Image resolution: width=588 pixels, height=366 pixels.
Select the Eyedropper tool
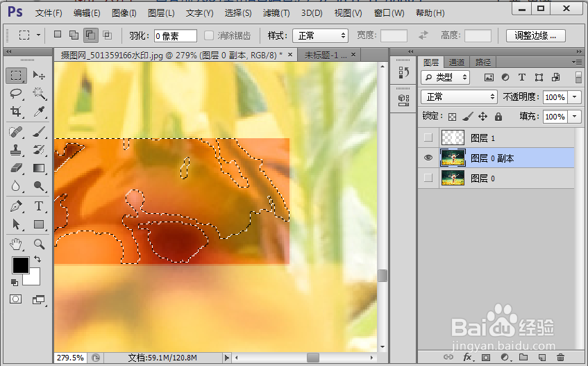click(x=39, y=111)
